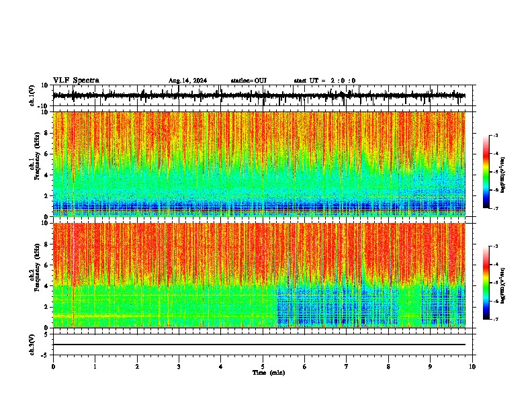Click the ch.2 color scale bar
532x411 pixels.
pyautogui.click(x=486, y=283)
